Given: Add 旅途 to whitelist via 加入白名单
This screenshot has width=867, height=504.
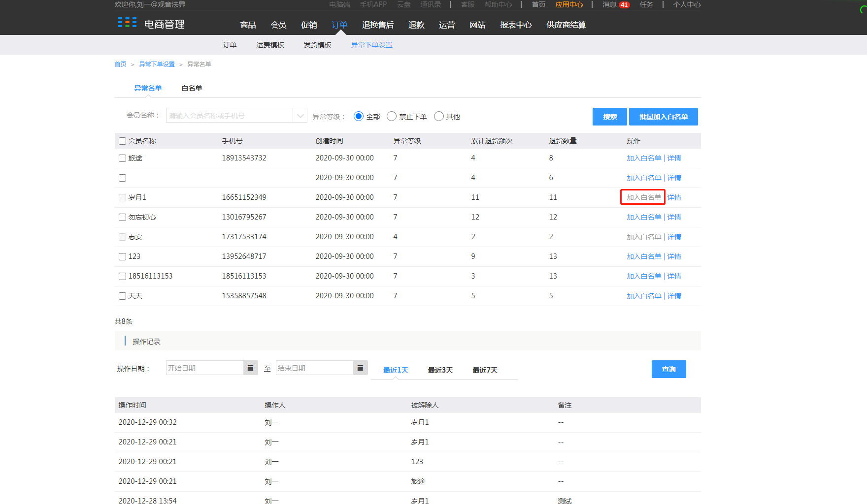Looking at the screenshot, I should [644, 158].
